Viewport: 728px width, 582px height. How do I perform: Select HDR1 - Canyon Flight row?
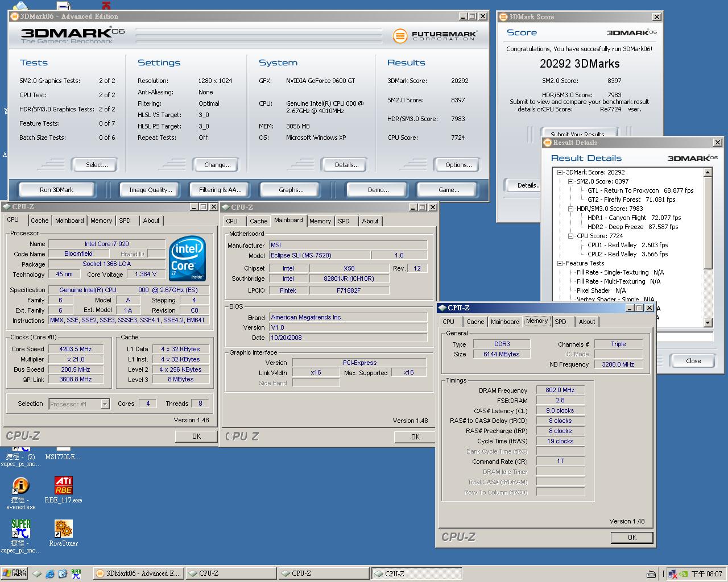pyautogui.click(x=634, y=218)
